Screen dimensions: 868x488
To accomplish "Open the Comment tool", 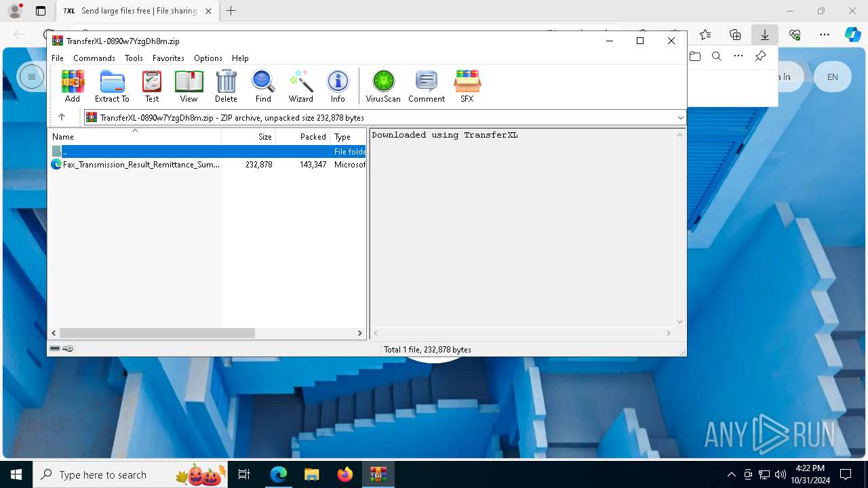I will (427, 86).
